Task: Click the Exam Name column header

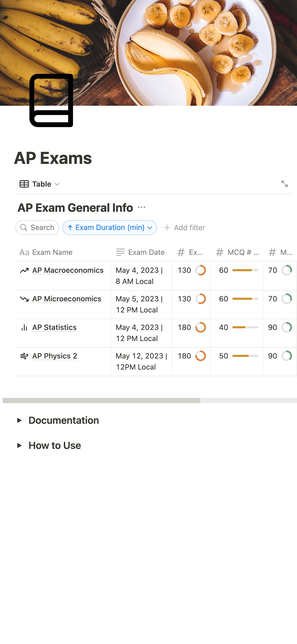Action: click(46, 252)
